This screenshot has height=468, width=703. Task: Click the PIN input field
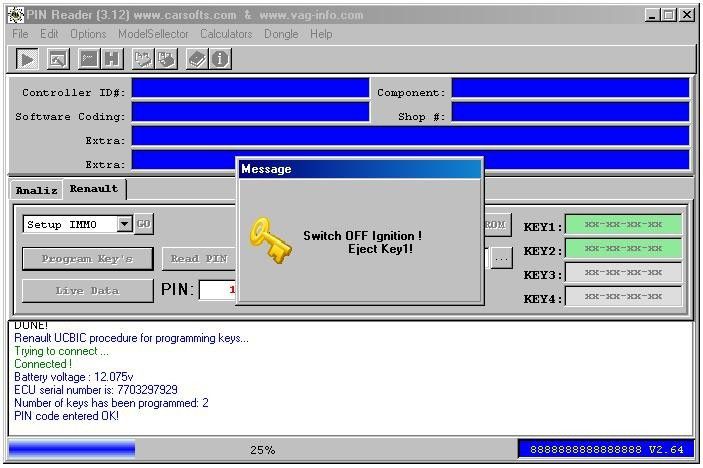217,290
